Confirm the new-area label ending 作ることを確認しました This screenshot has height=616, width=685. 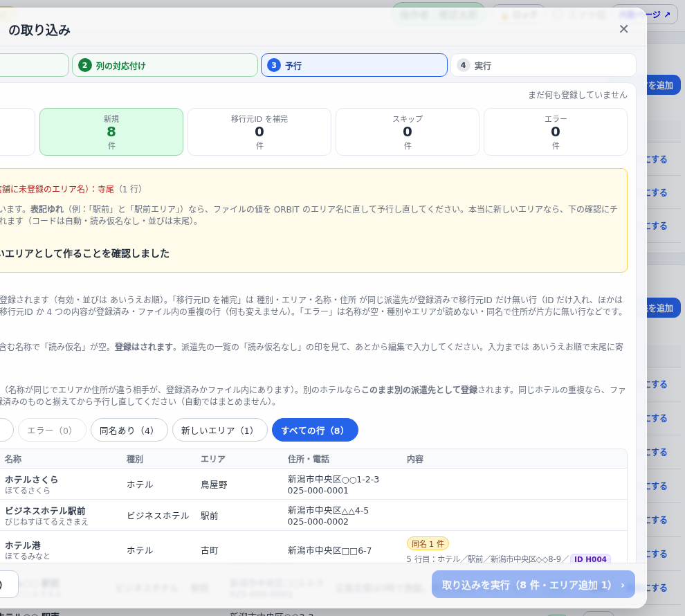[84, 253]
